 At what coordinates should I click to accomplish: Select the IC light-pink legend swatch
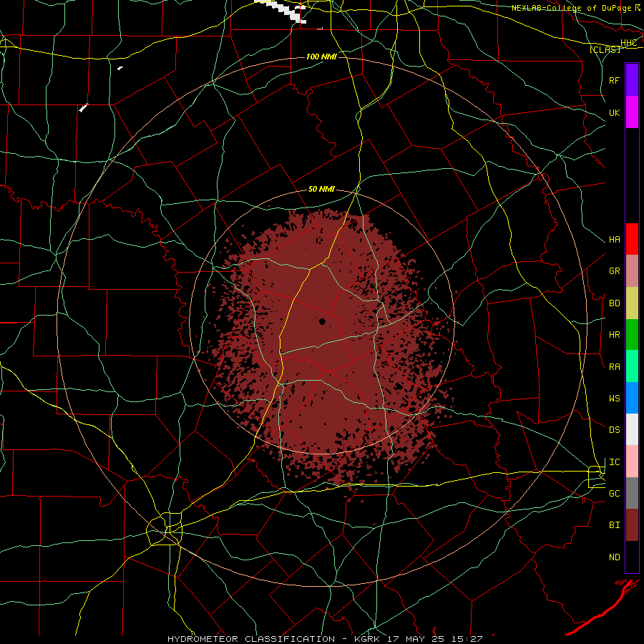click(632, 462)
